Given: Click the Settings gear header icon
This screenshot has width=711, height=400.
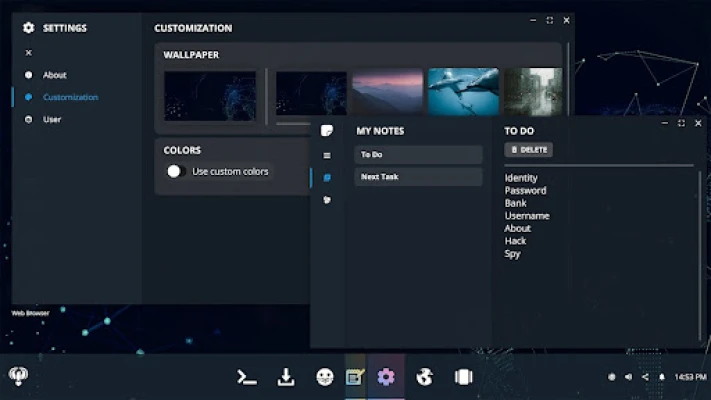Looking at the screenshot, I should 29,28.
